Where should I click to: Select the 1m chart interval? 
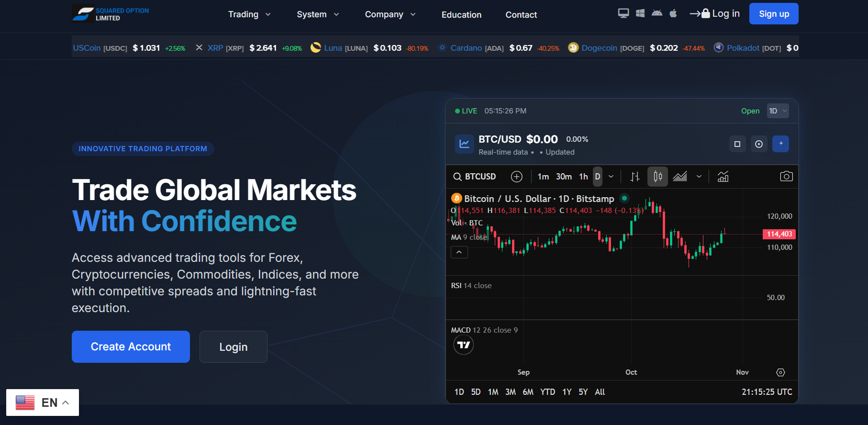point(543,177)
